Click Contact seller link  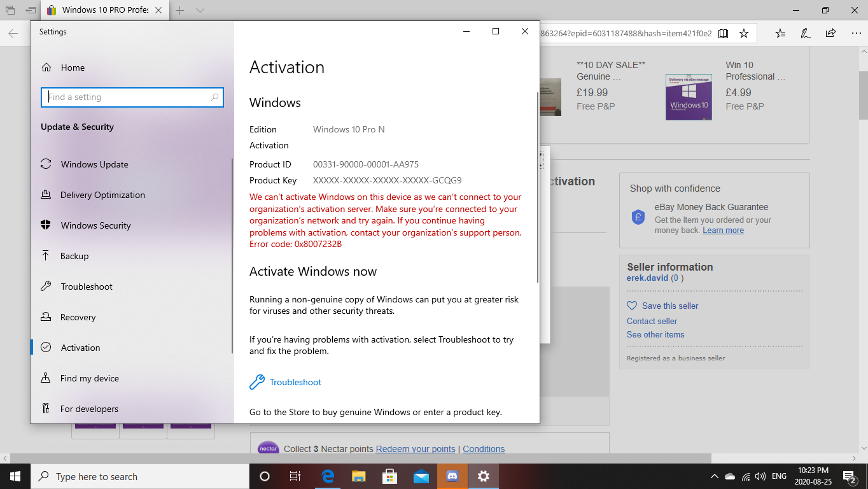652,321
